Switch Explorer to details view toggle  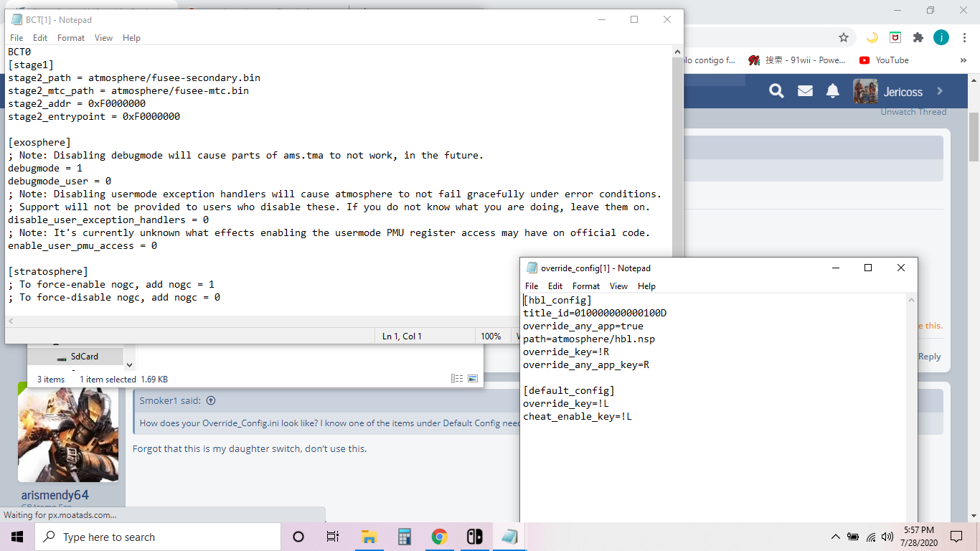457,379
